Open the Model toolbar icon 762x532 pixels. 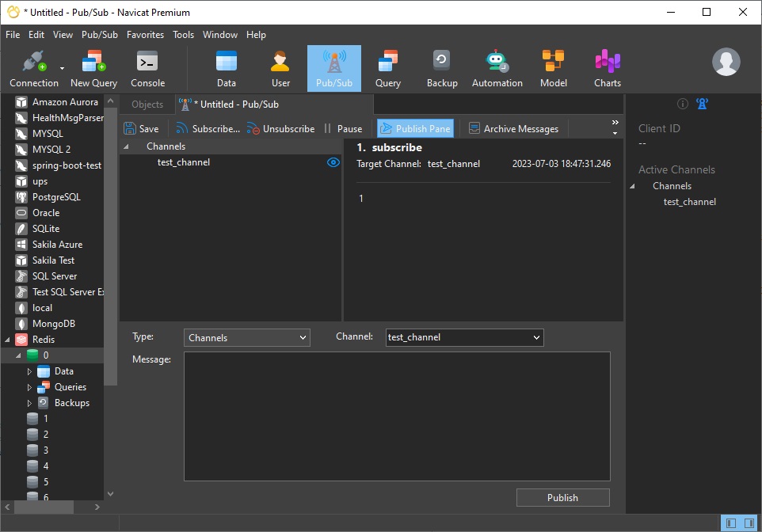[554, 69]
